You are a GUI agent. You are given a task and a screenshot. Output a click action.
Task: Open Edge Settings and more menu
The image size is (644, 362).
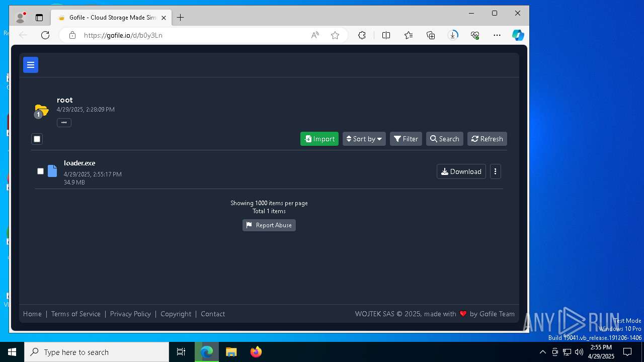497,35
